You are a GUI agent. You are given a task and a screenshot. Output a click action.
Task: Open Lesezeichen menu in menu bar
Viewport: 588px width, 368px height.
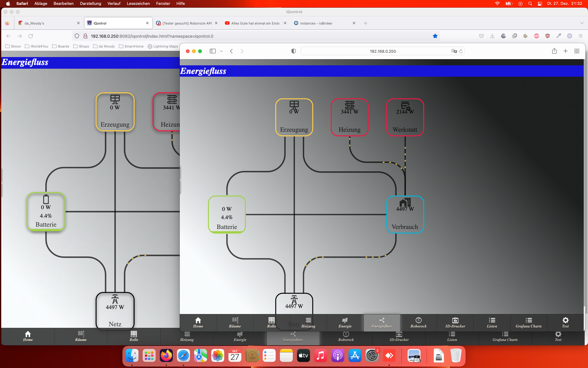pos(138,3)
